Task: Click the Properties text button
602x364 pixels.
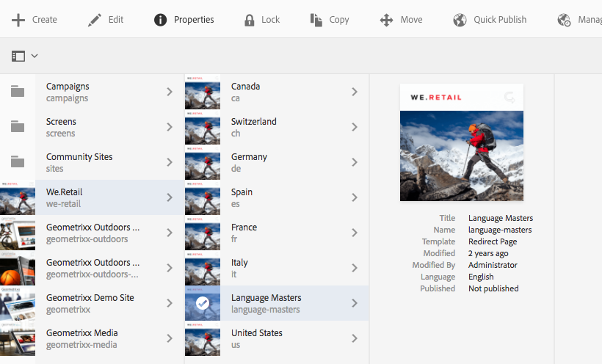Action: click(x=194, y=20)
